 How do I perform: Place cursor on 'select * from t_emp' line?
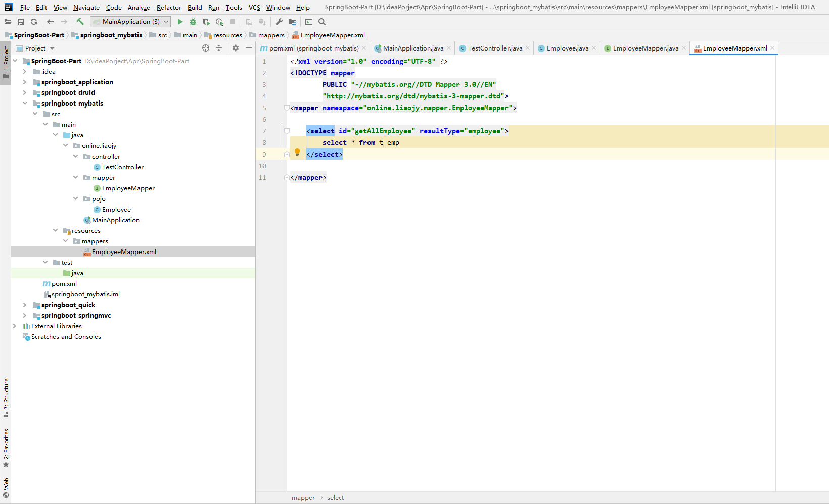pos(361,143)
